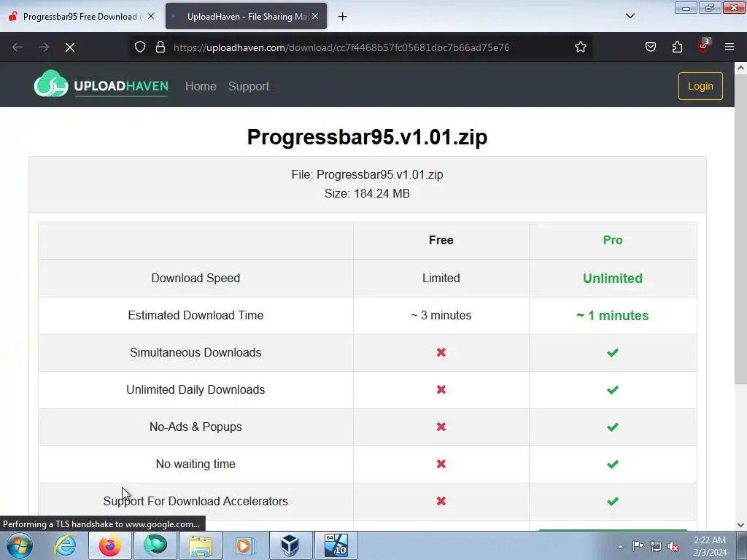Click the Simultaneous Downloads row label
The height and width of the screenshot is (560, 747).
click(x=196, y=352)
